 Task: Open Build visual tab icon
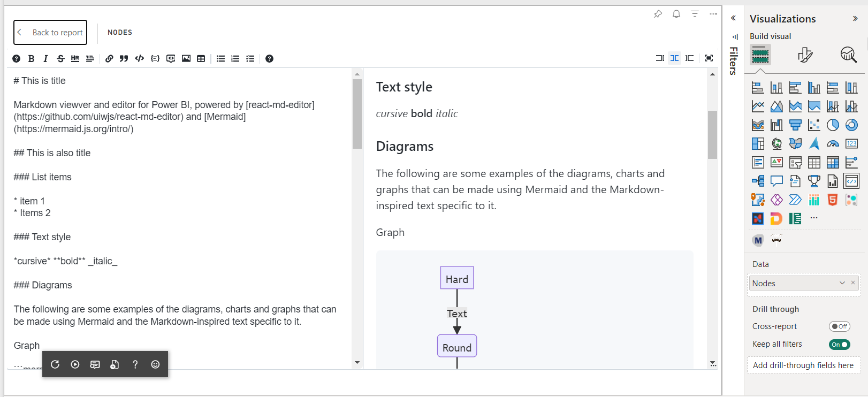760,55
